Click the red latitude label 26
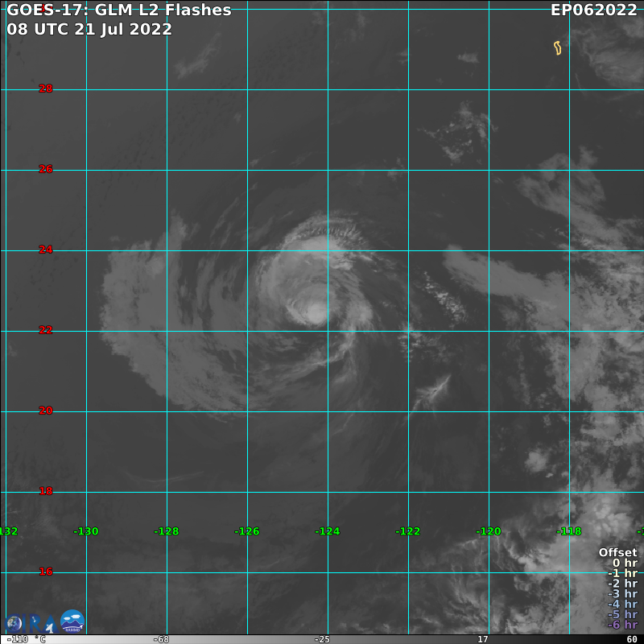This screenshot has width=644, height=644. pos(46,169)
